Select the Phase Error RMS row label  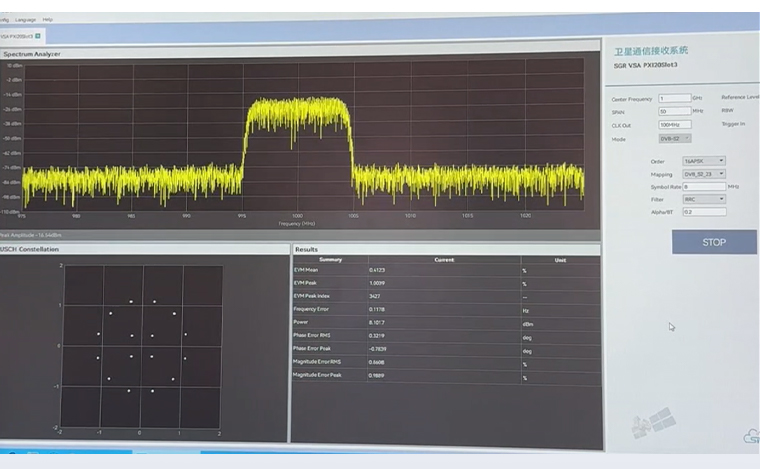[312, 335]
